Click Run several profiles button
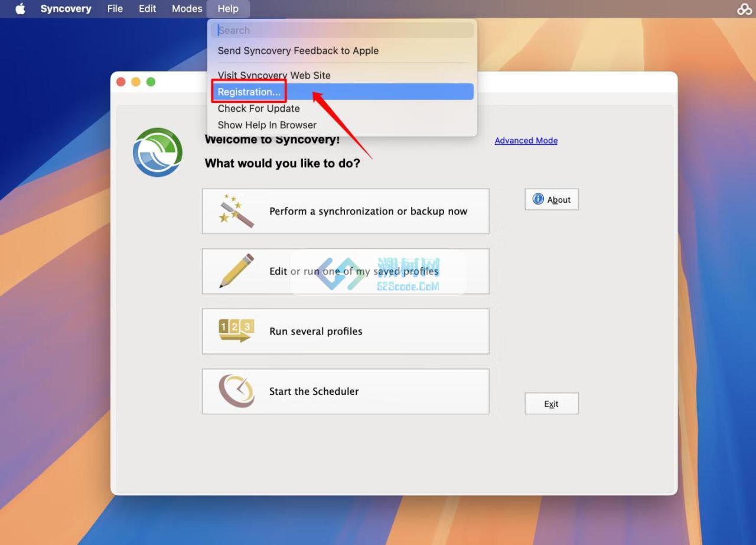756x545 pixels. click(346, 332)
